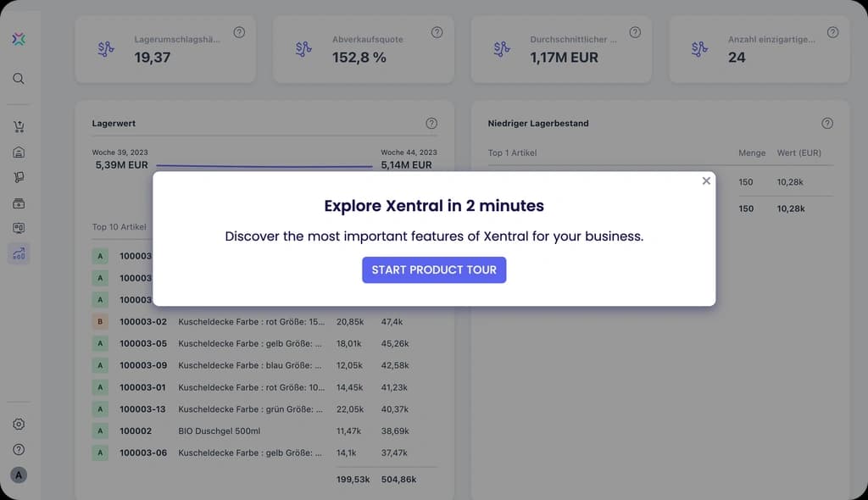Click the A class badge for 100002

pos(100,431)
